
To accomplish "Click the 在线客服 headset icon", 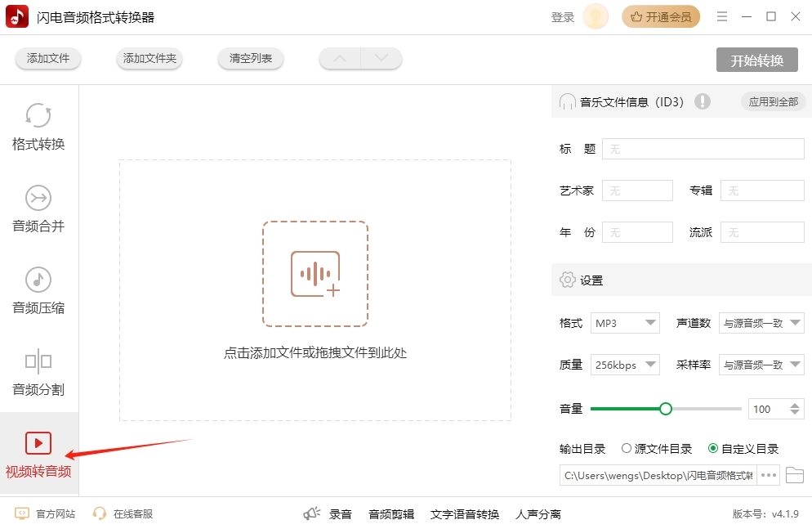I will click(100, 513).
